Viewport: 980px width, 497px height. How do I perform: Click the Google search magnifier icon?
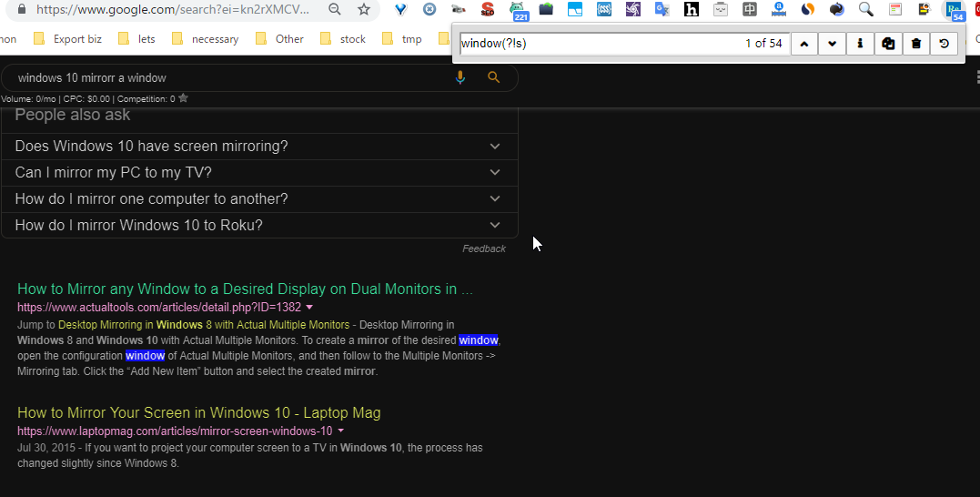[494, 78]
